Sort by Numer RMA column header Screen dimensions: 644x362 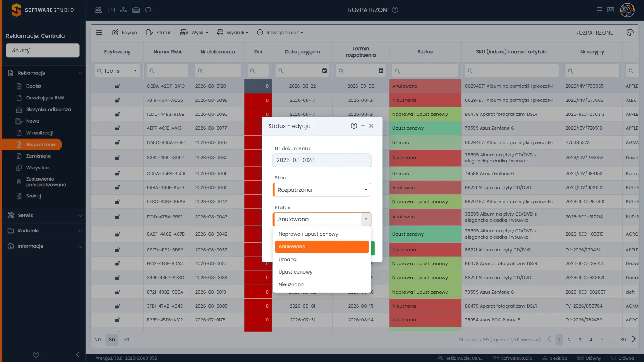pos(167,52)
